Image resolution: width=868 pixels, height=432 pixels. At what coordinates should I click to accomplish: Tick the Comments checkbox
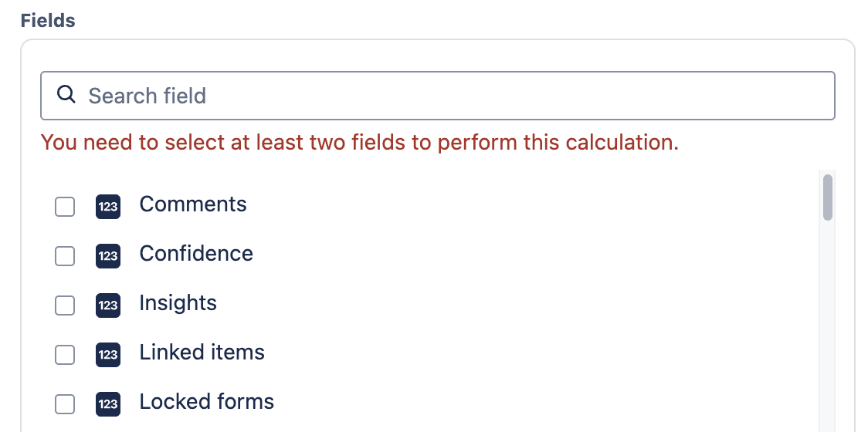(x=65, y=207)
